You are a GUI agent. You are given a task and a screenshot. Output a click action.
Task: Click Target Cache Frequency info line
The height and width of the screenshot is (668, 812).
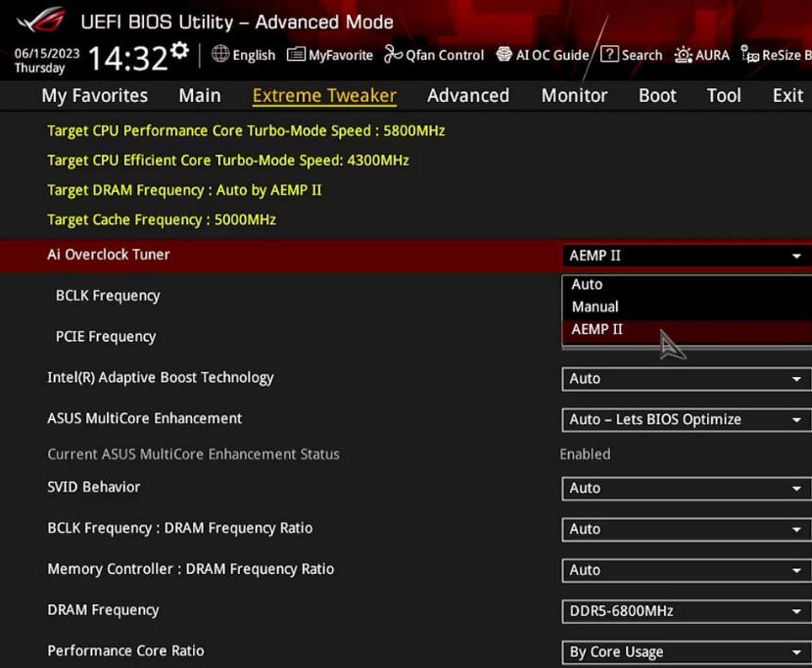(162, 219)
